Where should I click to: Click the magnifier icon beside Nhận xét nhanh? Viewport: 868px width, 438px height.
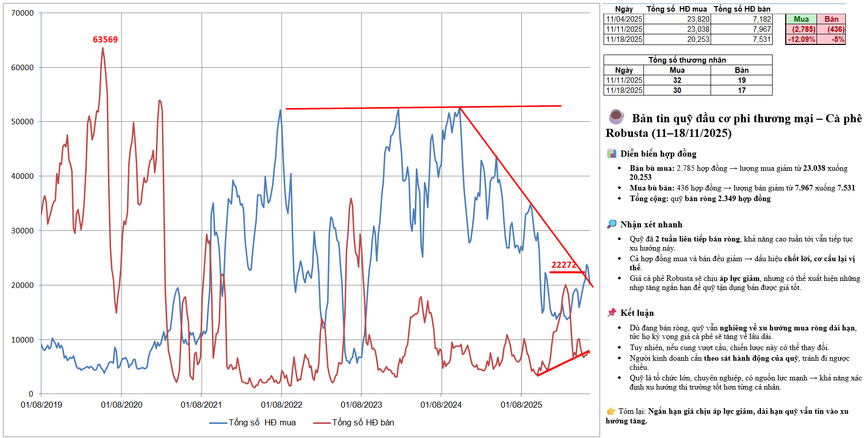(612, 224)
